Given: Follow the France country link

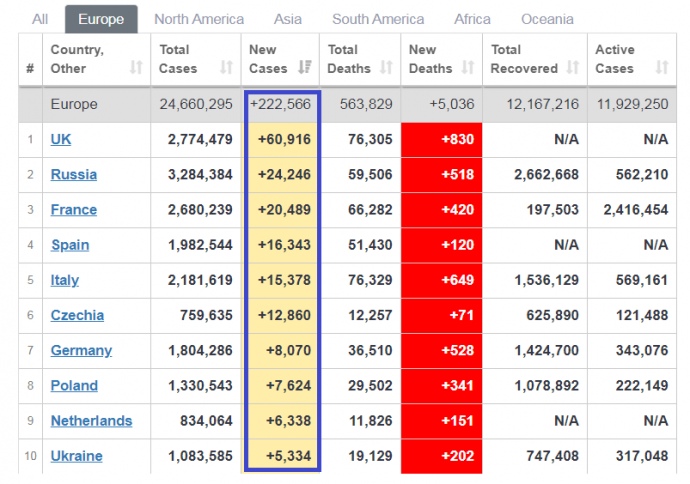Looking at the screenshot, I should point(74,209).
